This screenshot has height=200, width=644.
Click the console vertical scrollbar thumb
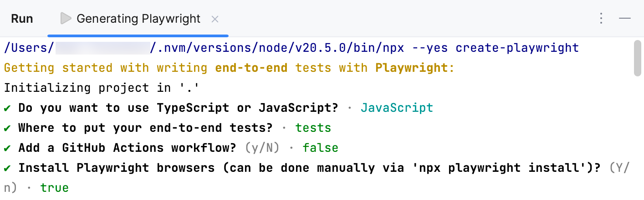pos(638,58)
